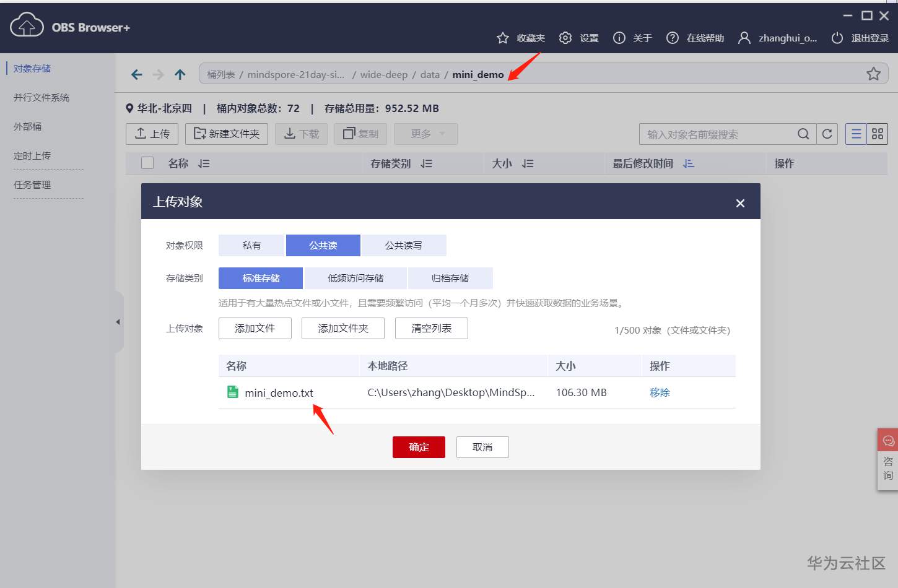
Task: Open the 咨询 chat widget
Action: (x=887, y=460)
